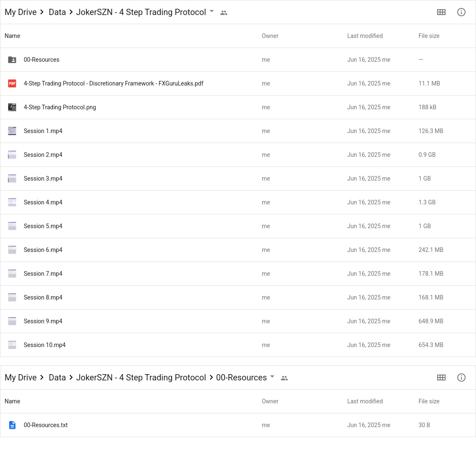Sort by File size column in top panel
This screenshot has width=476, height=458.
(429, 36)
